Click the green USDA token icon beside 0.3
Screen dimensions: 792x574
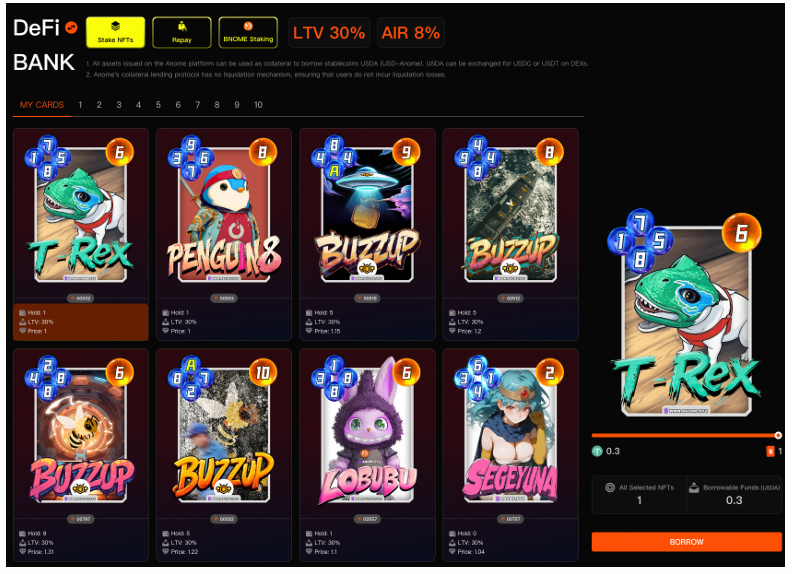598,451
